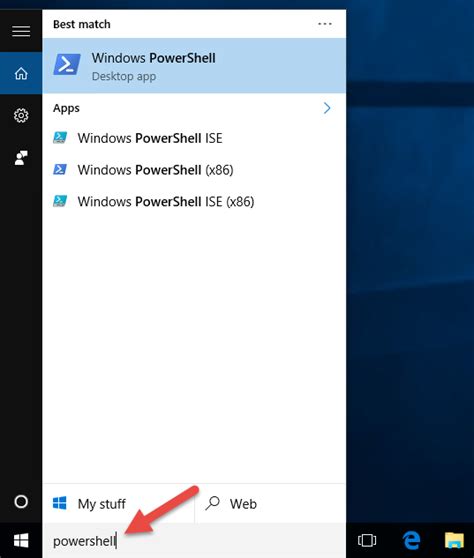Click the PowerShell (x86) app icon

tap(60, 169)
